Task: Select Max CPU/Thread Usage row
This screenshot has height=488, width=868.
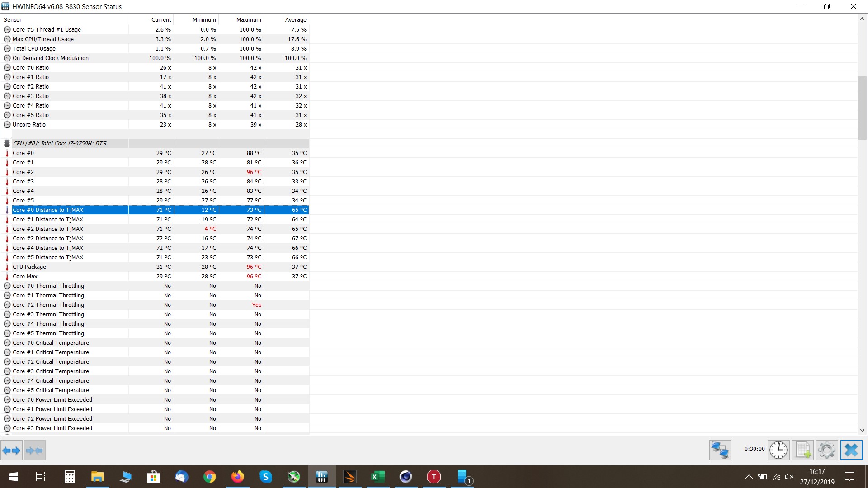Action: (156, 39)
